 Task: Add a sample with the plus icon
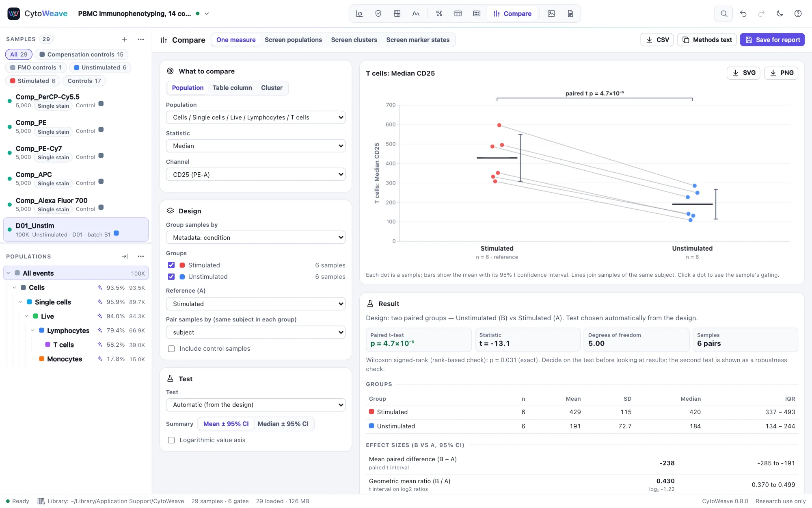125,39
